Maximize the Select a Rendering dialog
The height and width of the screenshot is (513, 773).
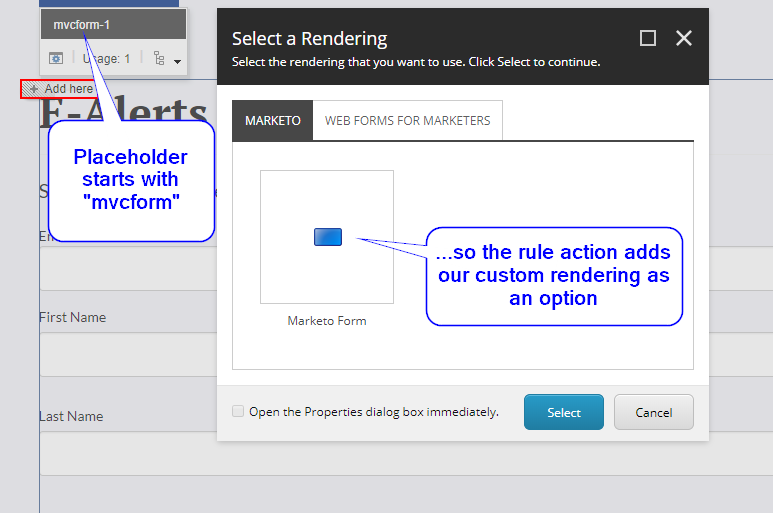coord(648,38)
